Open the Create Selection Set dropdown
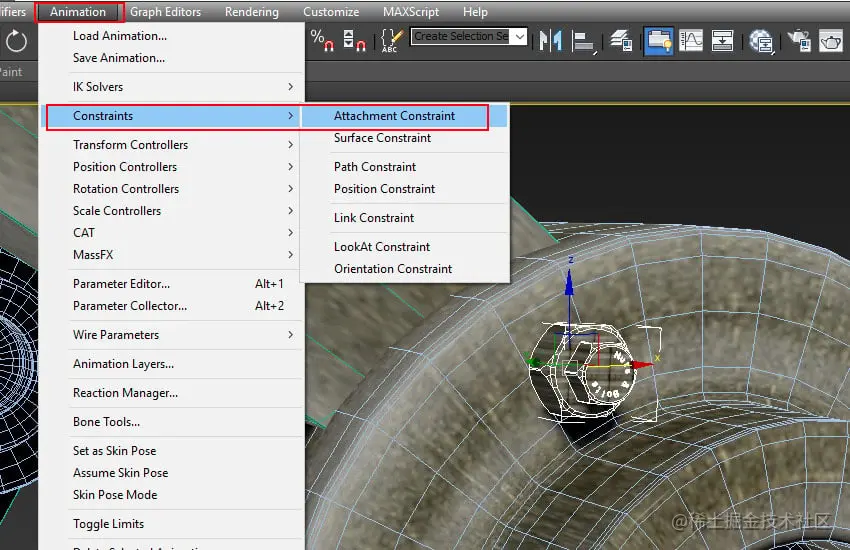850x550 pixels. pyautogui.click(x=467, y=37)
